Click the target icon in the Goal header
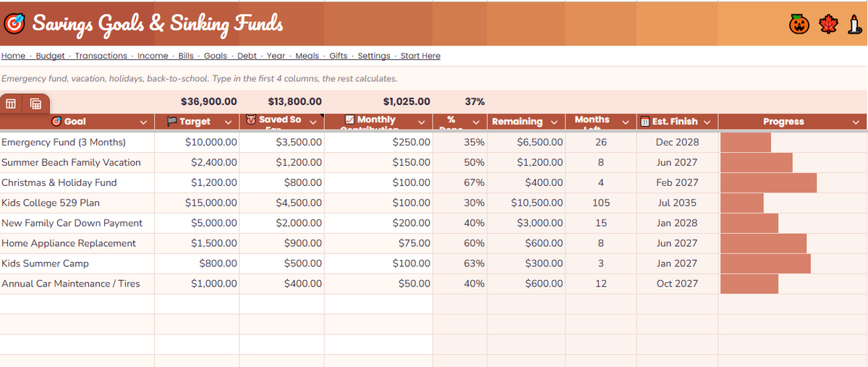 click(x=57, y=122)
